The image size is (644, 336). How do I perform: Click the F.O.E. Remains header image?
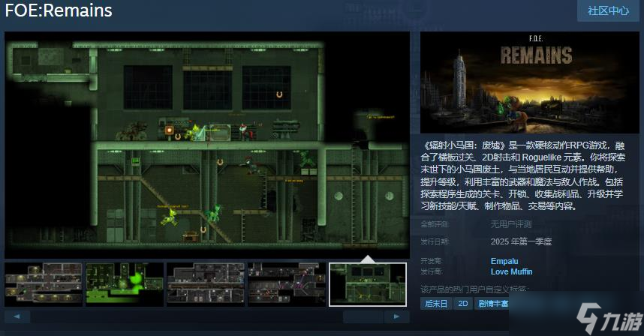click(x=530, y=82)
